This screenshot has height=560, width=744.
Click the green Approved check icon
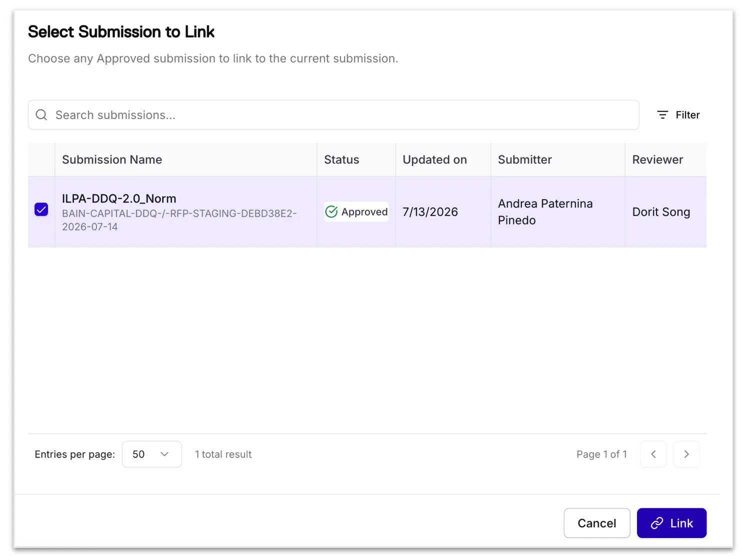tap(331, 212)
